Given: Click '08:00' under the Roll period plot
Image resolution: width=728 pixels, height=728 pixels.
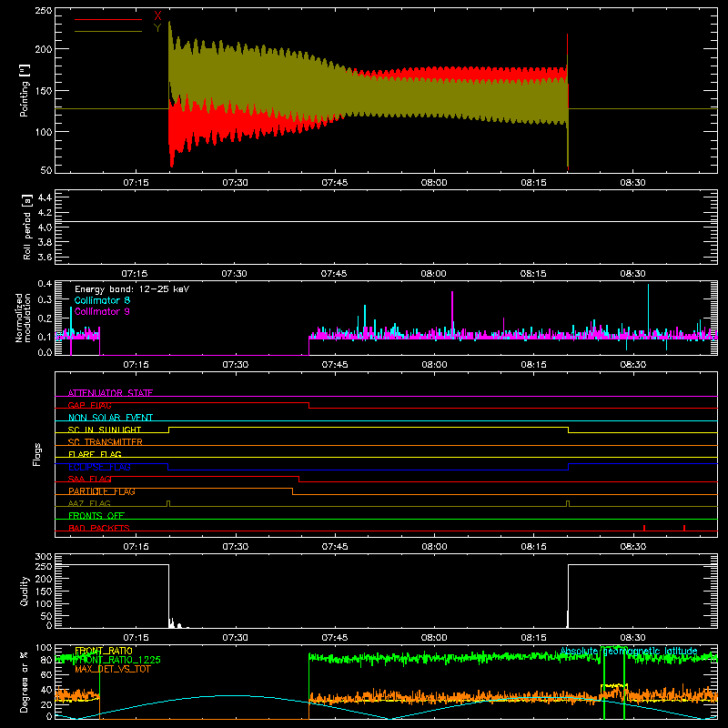Looking at the screenshot, I should 433,274.
